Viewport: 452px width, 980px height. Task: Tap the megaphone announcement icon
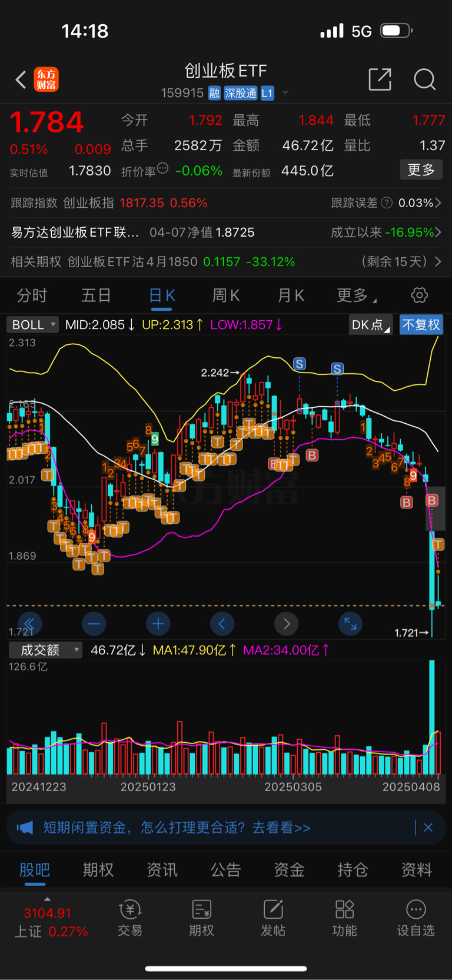coord(25,828)
